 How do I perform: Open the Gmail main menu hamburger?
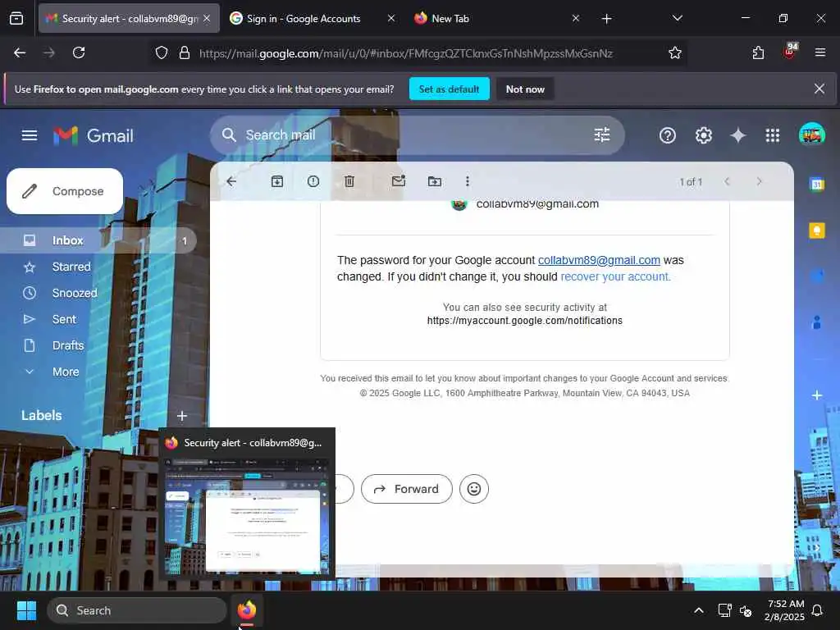tap(30, 135)
